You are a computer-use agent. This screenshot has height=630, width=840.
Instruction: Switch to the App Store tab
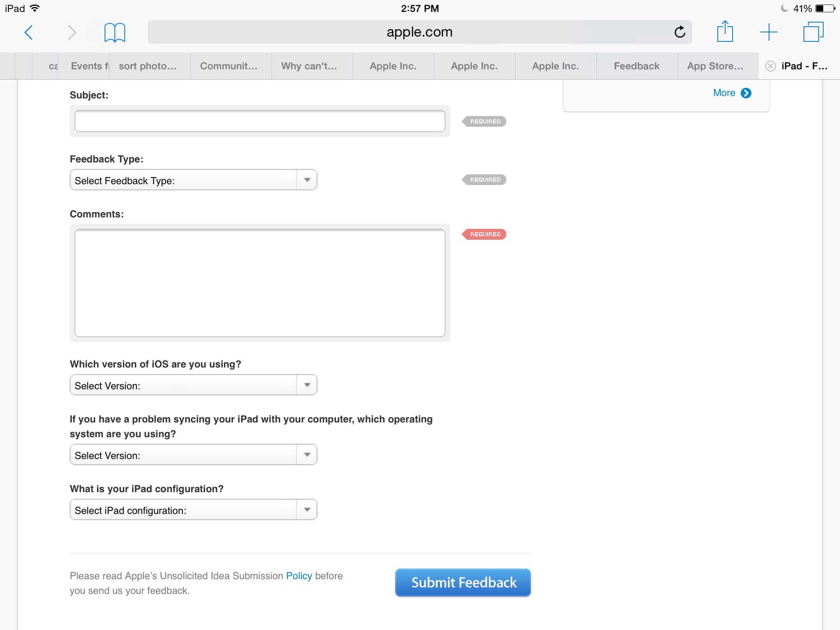(715, 66)
